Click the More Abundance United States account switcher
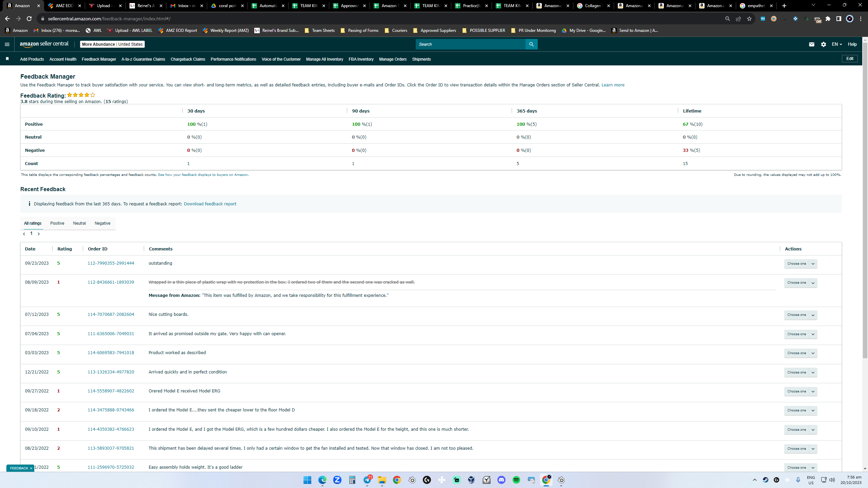The width and height of the screenshot is (868, 488). coord(112,44)
